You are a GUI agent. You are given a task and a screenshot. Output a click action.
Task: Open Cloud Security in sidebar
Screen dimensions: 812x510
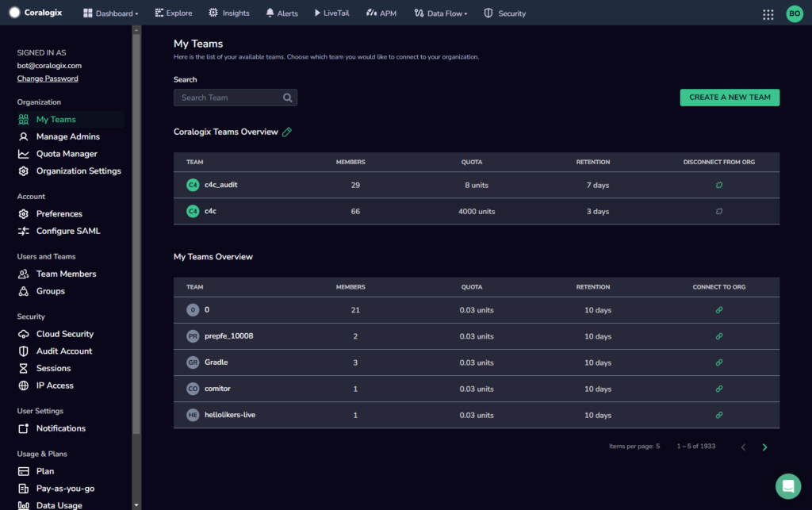56,334
